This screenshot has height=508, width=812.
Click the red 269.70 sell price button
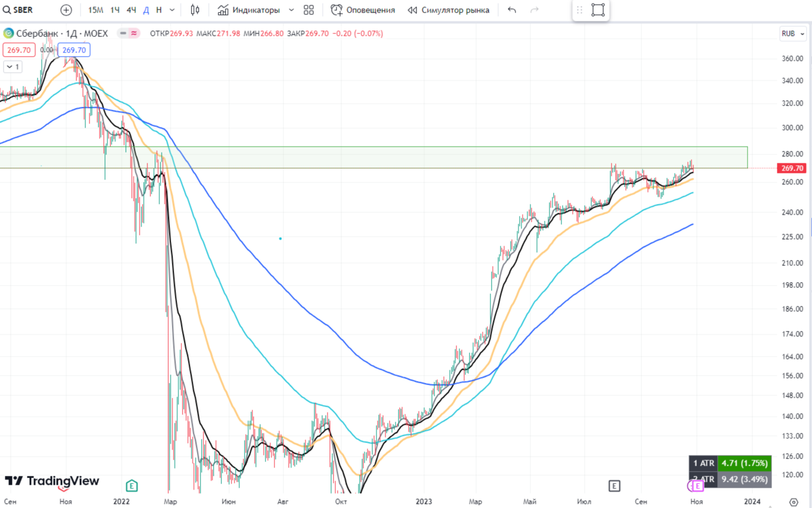point(19,50)
